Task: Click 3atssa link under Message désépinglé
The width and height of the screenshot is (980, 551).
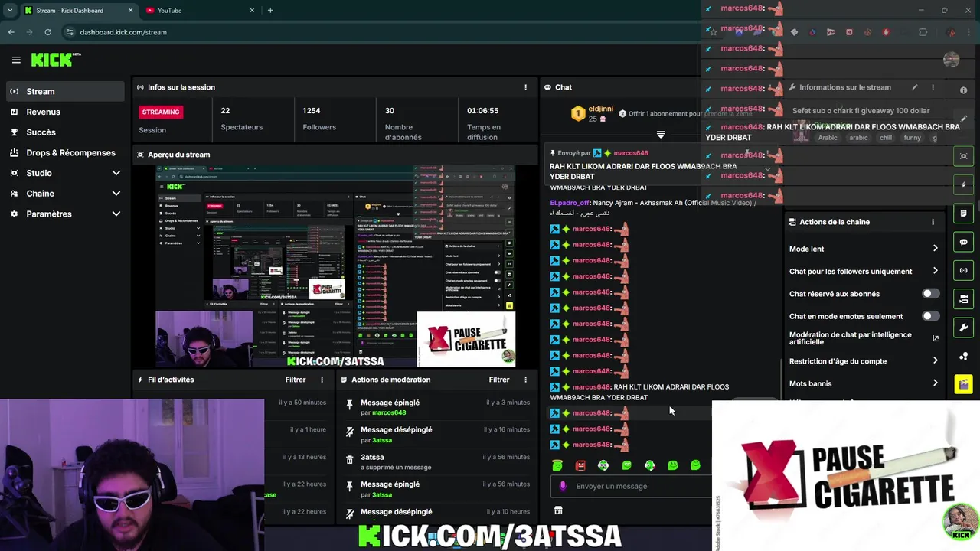Action: [382, 441]
